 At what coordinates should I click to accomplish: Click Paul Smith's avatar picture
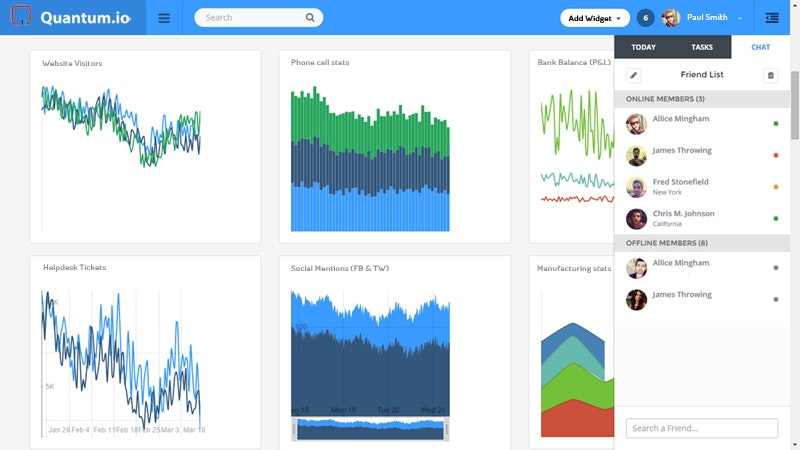coord(671,18)
